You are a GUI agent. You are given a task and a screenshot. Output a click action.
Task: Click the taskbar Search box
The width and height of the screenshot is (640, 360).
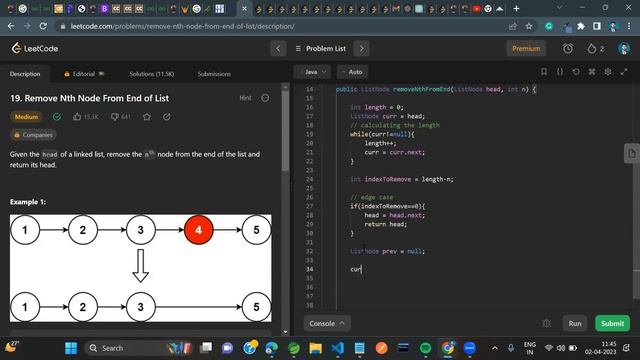pyautogui.click(x=139, y=348)
